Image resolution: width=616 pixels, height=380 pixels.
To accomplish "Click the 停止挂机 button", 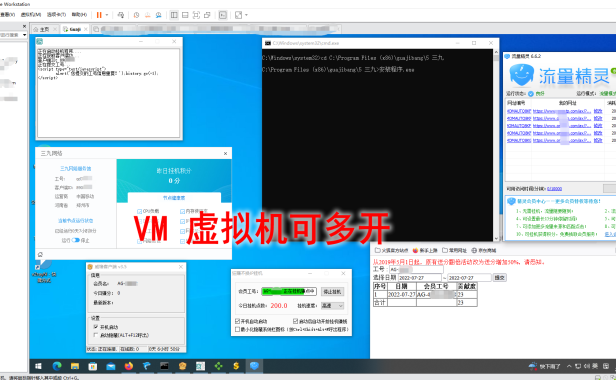I will 332,292.
